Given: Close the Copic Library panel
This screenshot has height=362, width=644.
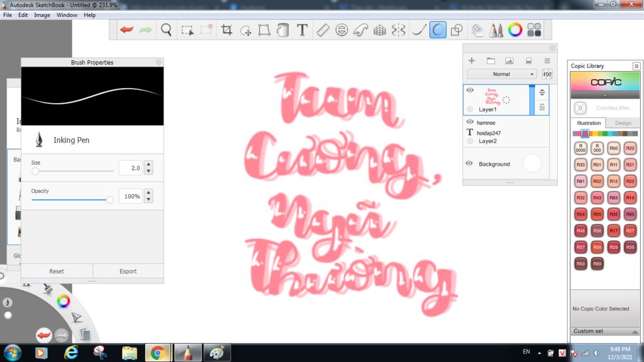Looking at the screenshot, I should pyautogui.click(x=636, y=66).
